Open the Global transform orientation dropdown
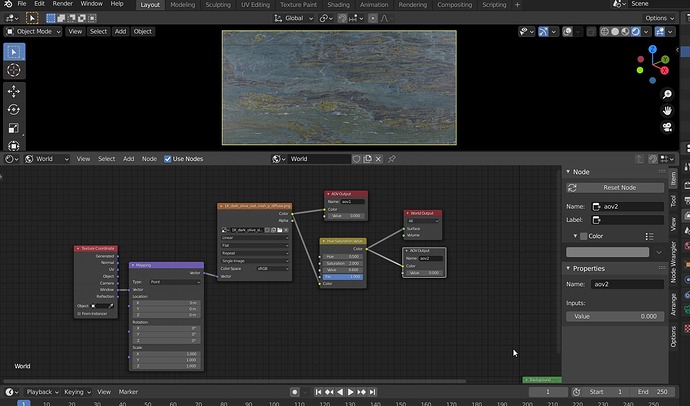 (x=294, y=18)
